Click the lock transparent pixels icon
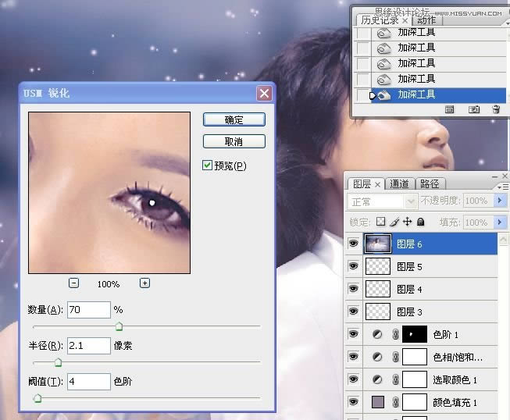 point(381,222)
